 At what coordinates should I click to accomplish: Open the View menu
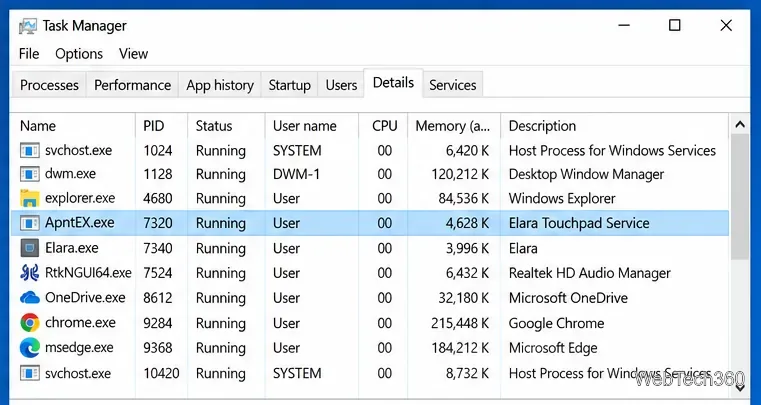click(133, 53)
